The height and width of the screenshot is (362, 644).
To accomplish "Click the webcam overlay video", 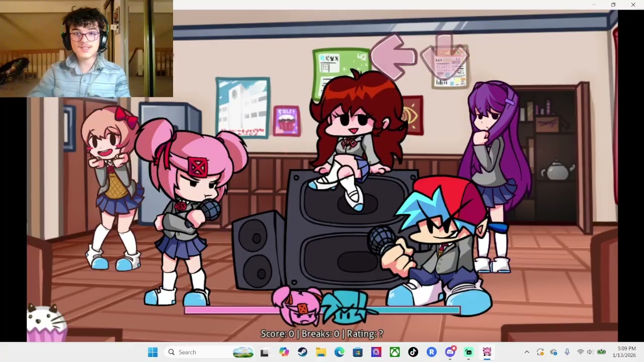I will [87, 48].
